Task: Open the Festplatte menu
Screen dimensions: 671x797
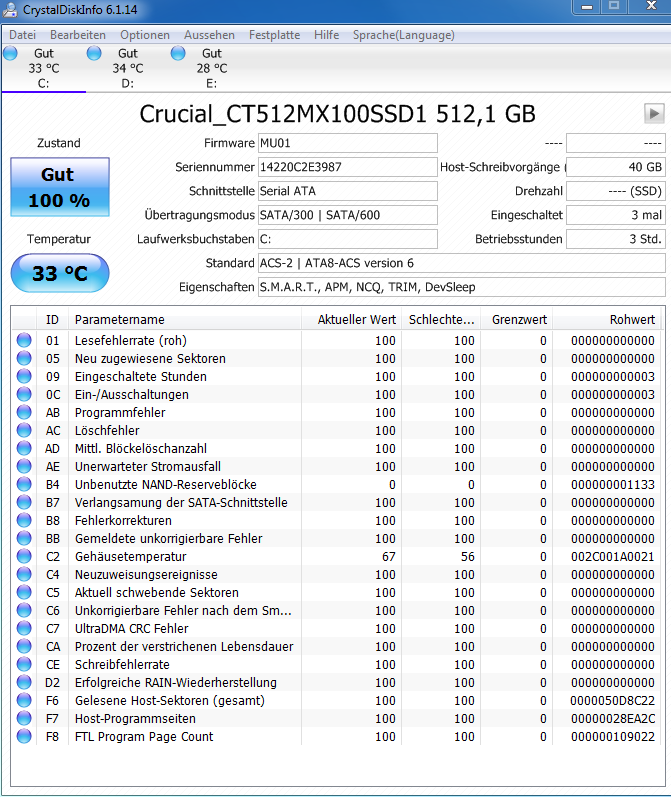Action: pyautogui.click(x=274, y=35)
